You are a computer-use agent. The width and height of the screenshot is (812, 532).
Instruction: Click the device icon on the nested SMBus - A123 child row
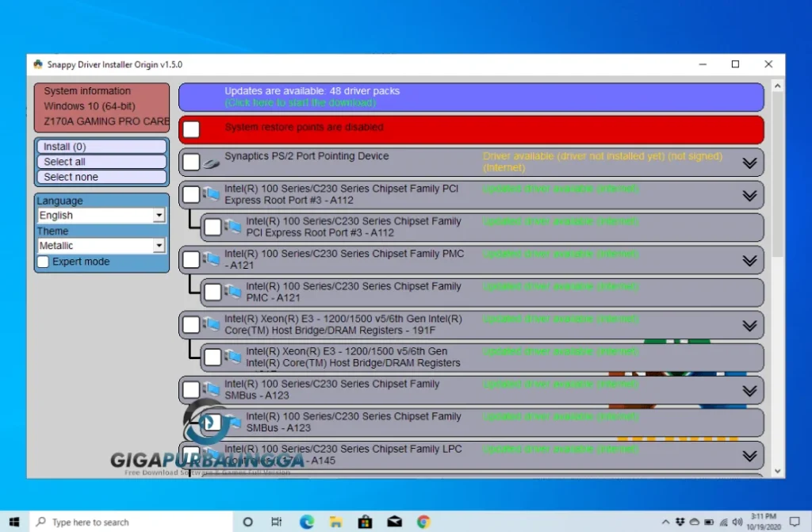pos(232,422)
